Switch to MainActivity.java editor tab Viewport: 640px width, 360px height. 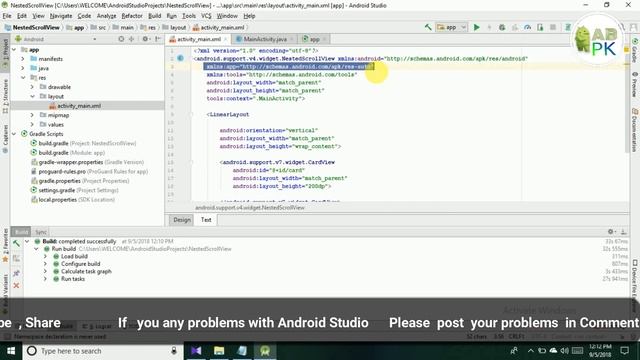tap(265, 39)
